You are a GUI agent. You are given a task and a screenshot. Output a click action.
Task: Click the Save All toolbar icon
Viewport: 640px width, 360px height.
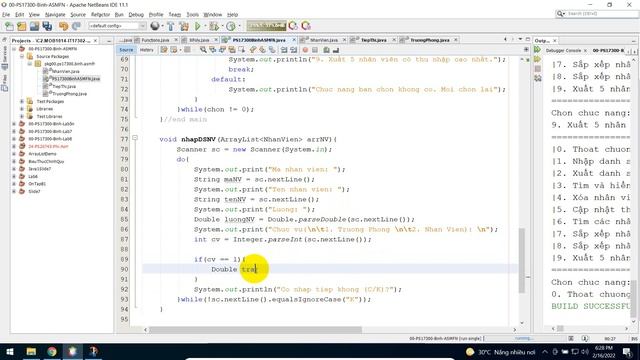pos(47,26)
